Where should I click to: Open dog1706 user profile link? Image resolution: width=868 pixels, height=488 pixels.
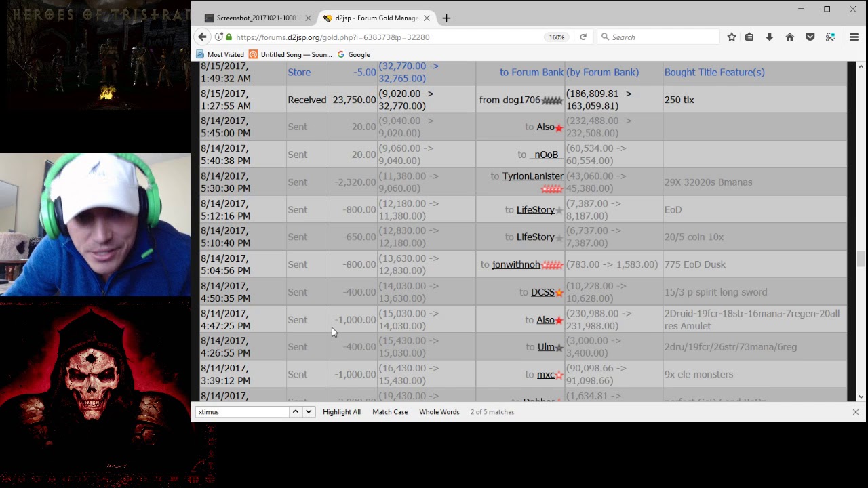tap(521, 100)
